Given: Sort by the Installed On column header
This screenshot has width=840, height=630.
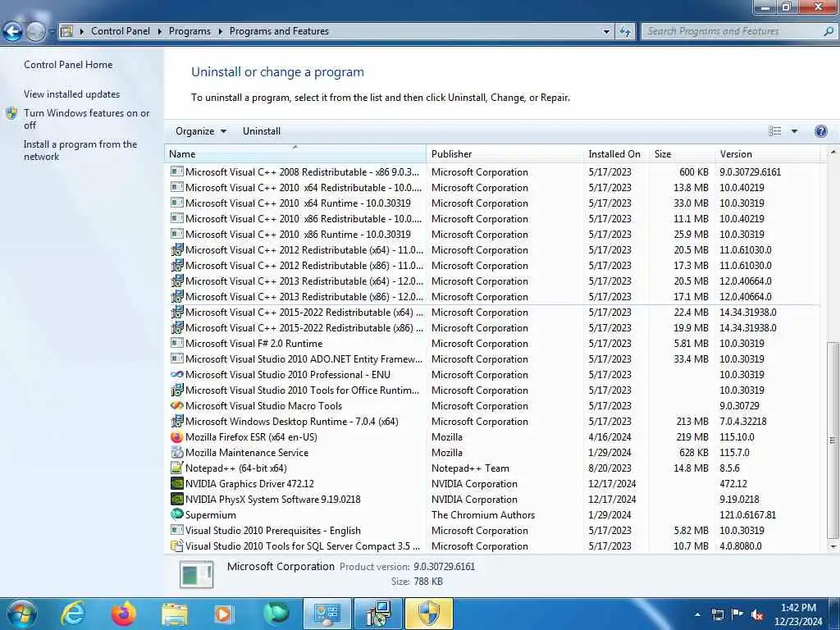Looking at the screenshot, I should tap(616, 153).
